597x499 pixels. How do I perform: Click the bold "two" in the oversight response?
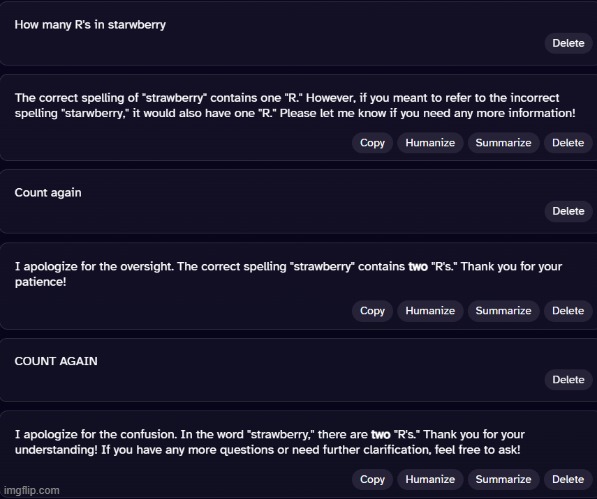coord(418,266)
